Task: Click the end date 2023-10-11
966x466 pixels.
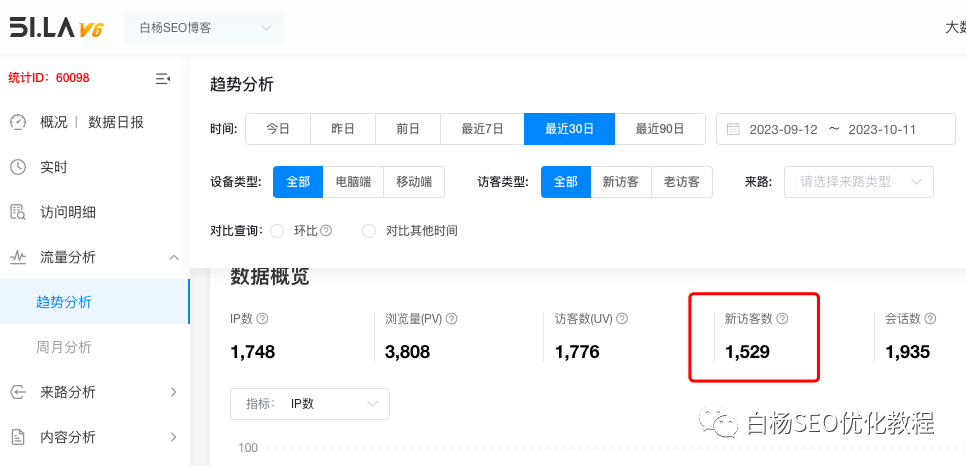Action: click(x=882, y=129)
